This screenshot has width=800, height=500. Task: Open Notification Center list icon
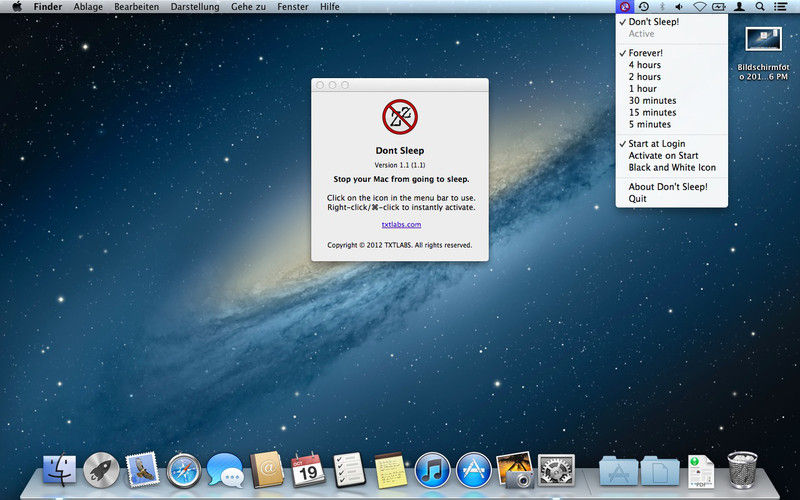780,7
